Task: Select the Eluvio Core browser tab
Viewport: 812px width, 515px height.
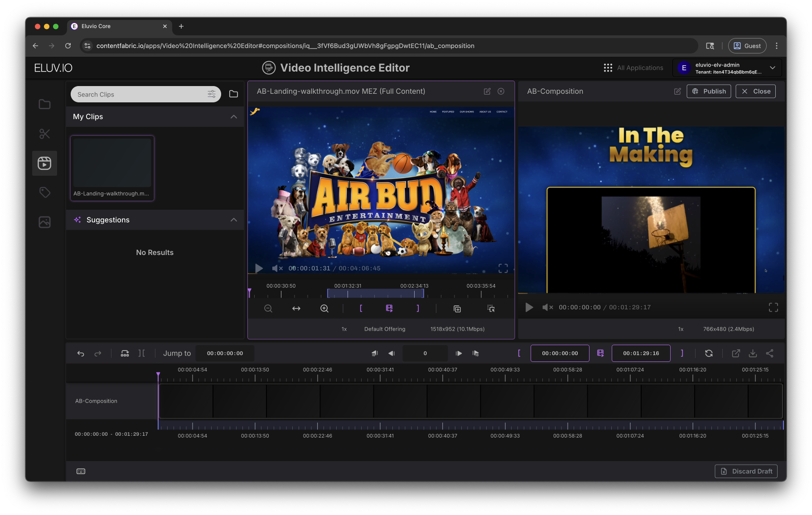Action: coord(120,26)
